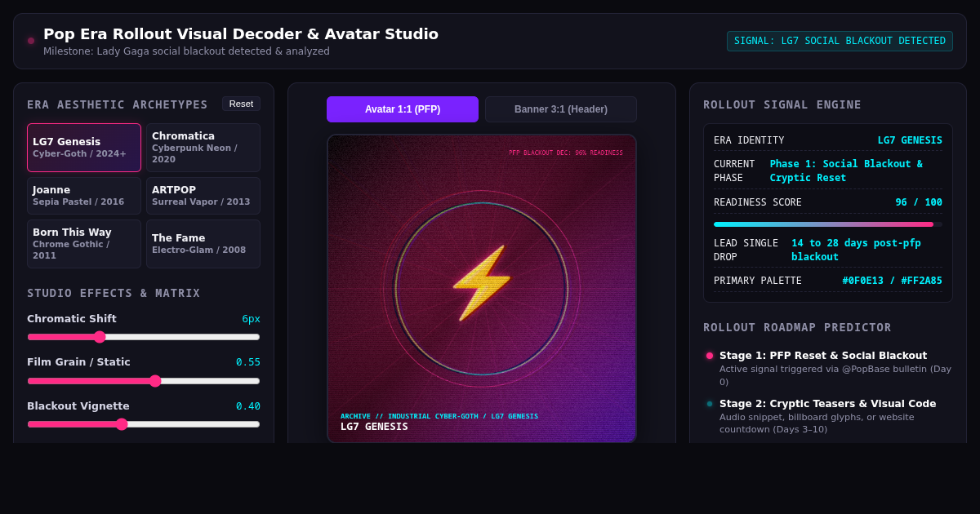Click the 'ARCHIVE // INDUSTRIAL CYBER-GOTH' caption line
This screenshot has width=980, height=514.
pos(439,416)
